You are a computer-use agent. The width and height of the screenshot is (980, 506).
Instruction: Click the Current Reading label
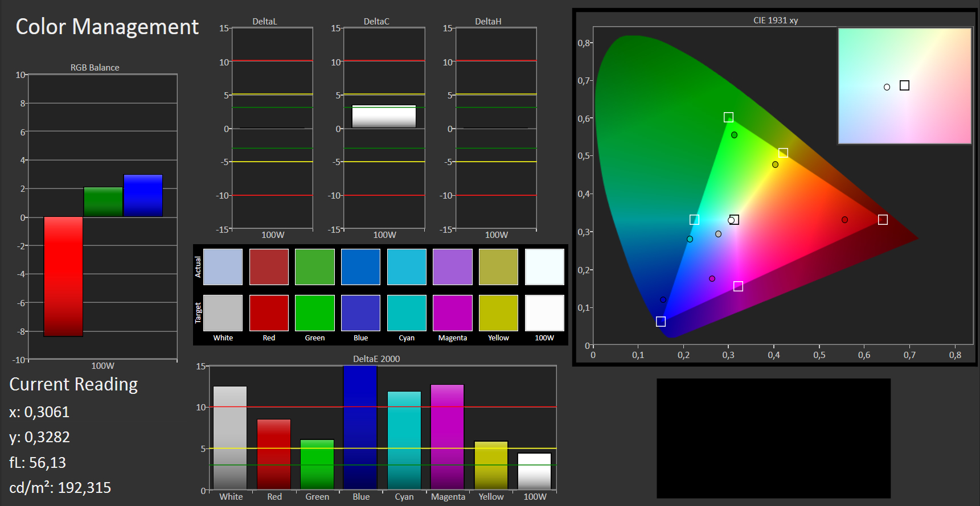[x=73, y=385]
